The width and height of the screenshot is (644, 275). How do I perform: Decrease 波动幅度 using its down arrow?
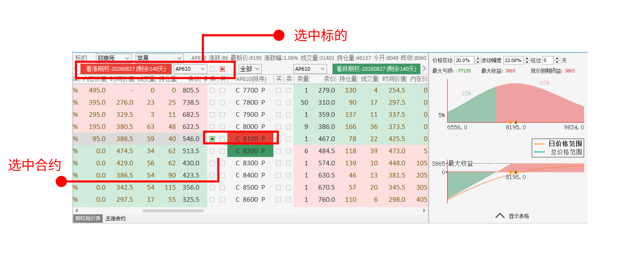(x=527, y=62)
